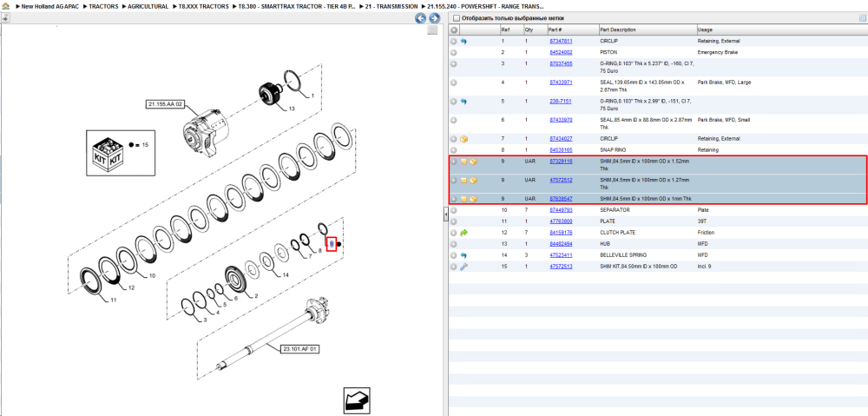Open 21.155.240 - POWERSHIFT breadcrumb
Screen dimensions: 868x416
pyautogui.click(x=485, y=7)
